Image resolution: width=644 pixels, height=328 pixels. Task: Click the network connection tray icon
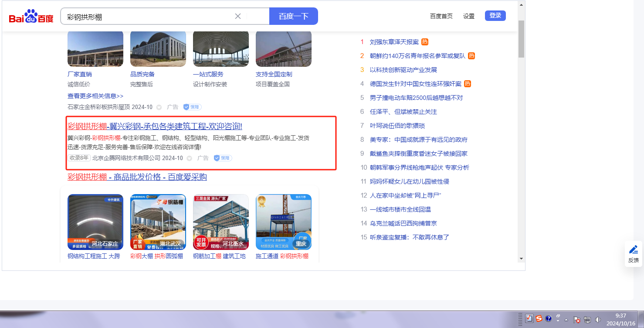[x=587, y=319]
